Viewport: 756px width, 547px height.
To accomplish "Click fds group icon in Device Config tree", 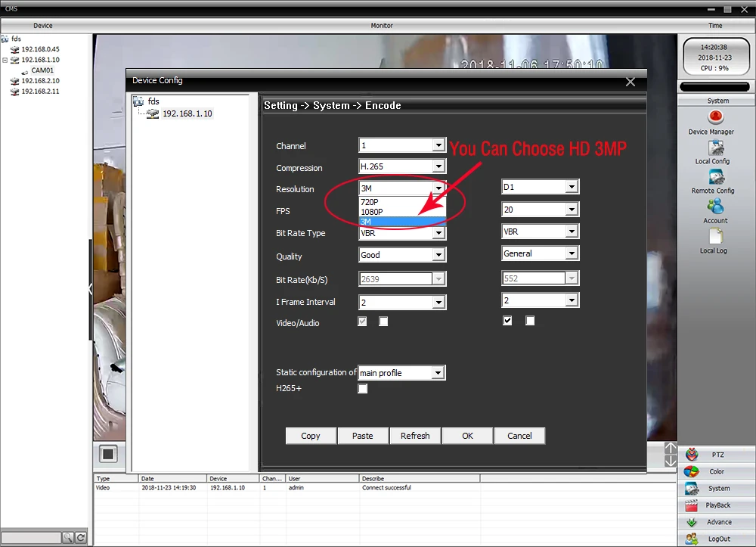I will click(139, 101).
